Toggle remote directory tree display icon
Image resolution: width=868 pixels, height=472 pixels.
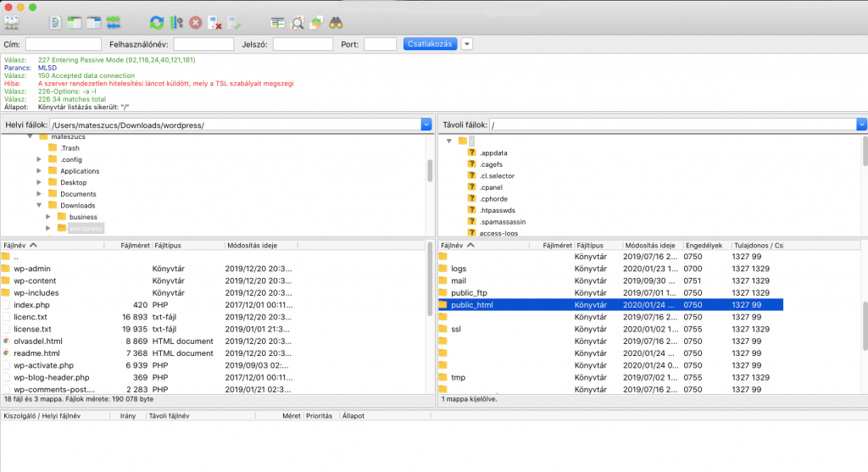[x=94, y=23]
